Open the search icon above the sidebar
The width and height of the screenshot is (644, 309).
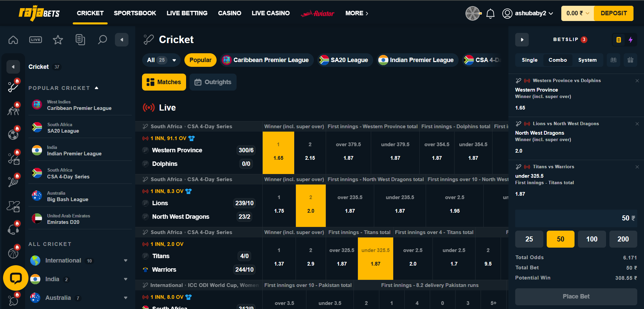102,39
